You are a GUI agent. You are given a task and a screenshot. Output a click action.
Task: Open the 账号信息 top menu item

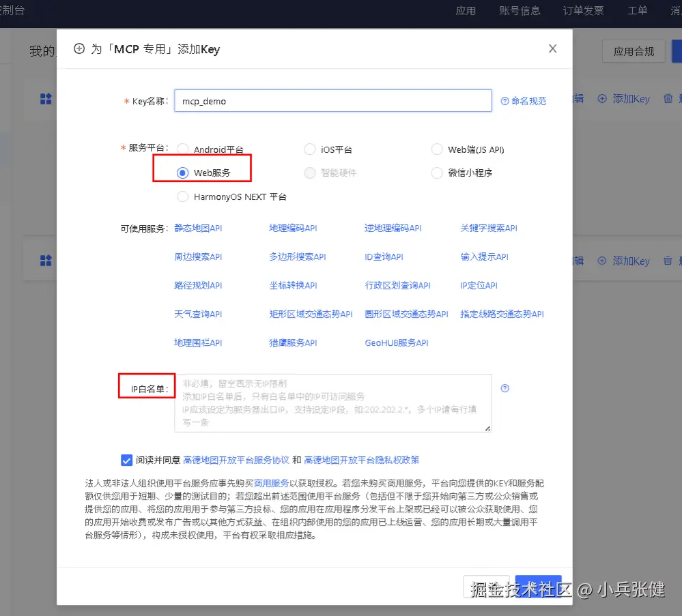click(x=520, y=10)
